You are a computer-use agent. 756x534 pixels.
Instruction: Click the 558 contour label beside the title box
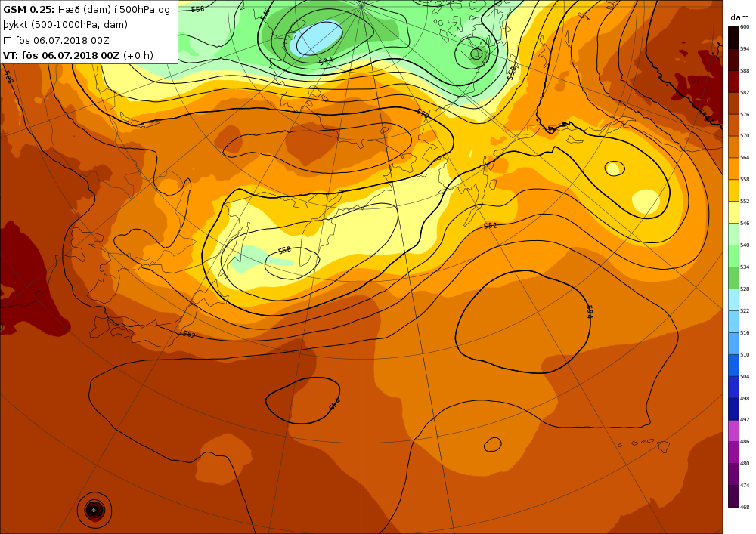(197, 8)
